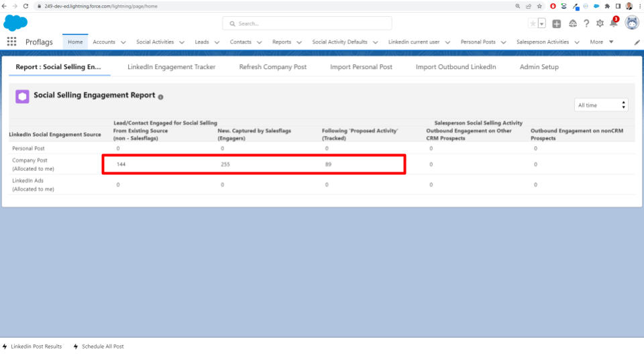Switch to Import Outbound LinkedIn tab
The height and width of the screenshot is (362, 644).
click(x=456, y=67)
